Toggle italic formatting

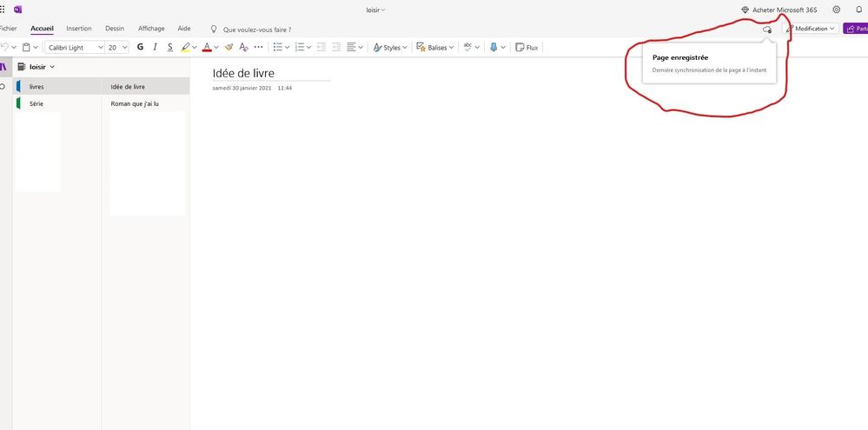(155, 48)
